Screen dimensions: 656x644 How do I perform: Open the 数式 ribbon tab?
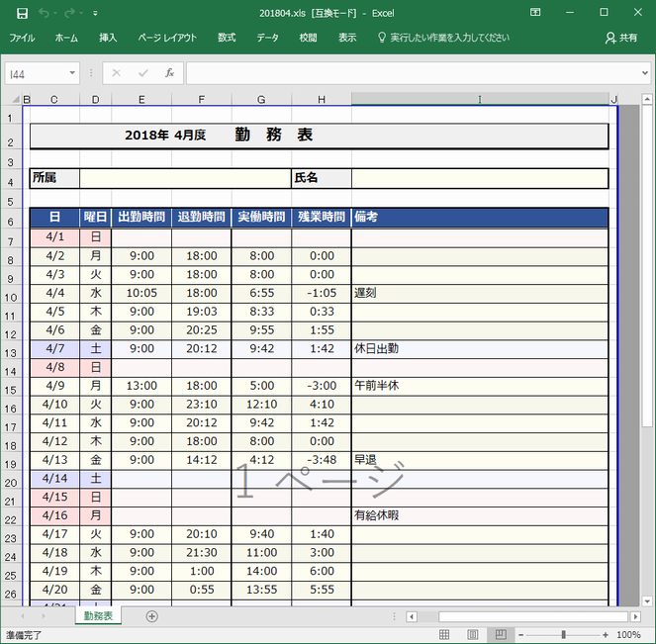click(x=227, y=38)
